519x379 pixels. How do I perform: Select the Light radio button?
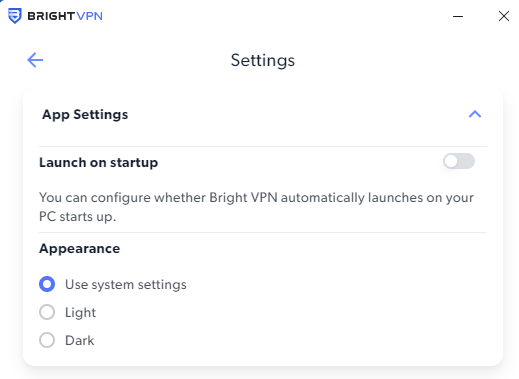(x=47, y=312)
